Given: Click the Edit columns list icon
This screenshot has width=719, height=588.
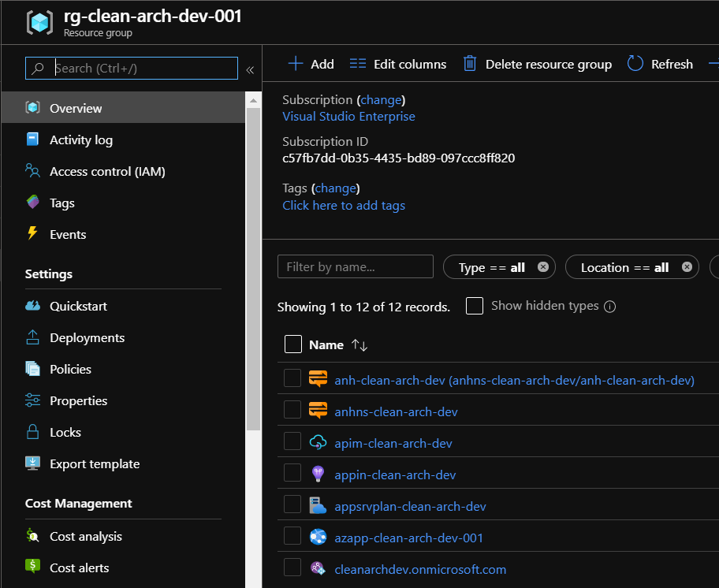Looking at the screenshot, I should coord(358,64).
